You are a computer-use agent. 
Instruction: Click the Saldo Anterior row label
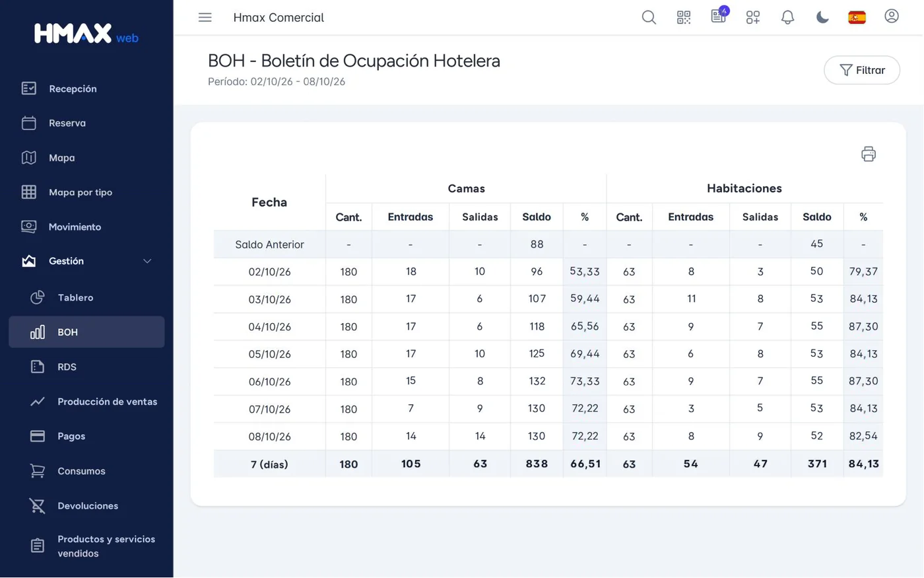pyautogui.click(x=269, y=244)
